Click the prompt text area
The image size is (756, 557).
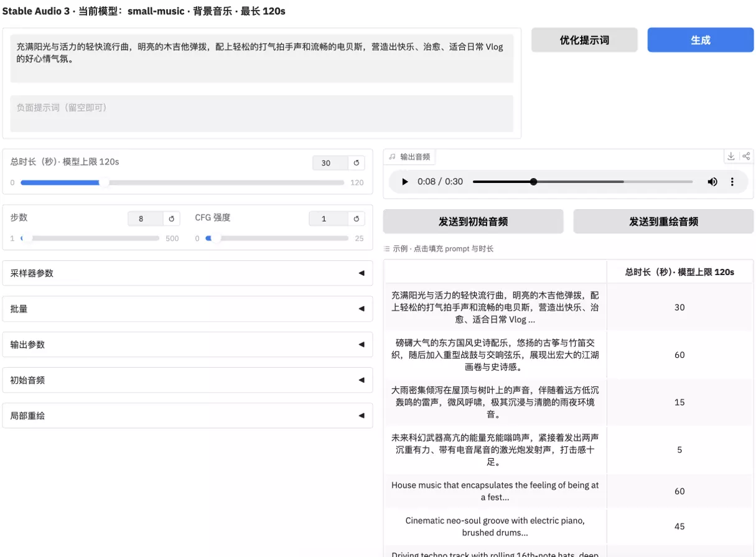click(262, 59)
